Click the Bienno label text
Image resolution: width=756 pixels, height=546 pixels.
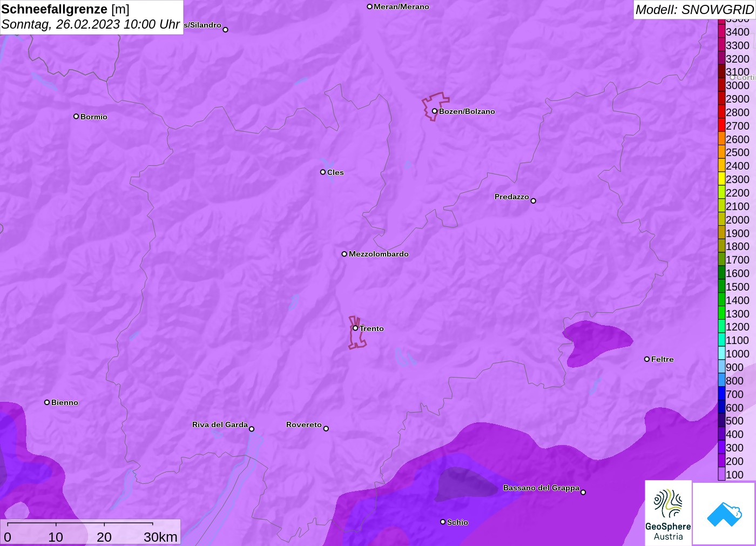click(x=65, y=402)
